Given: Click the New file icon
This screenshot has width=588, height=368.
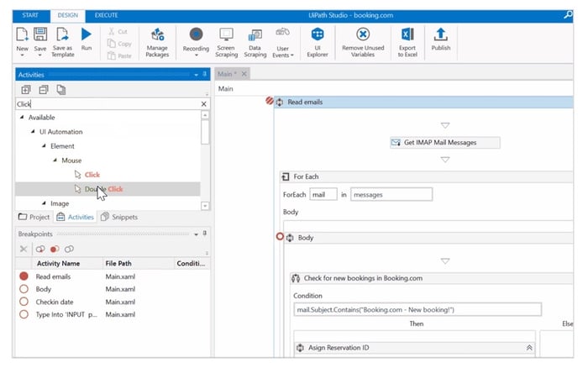Looking at the screenshot, I should (x=22, y=34).
